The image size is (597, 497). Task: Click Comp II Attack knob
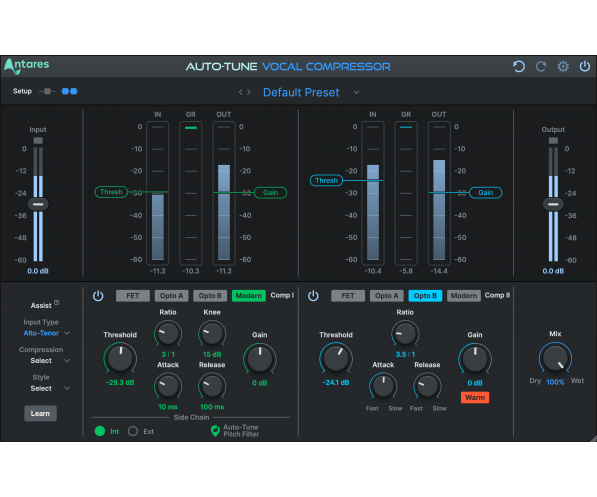click(383, 386)
